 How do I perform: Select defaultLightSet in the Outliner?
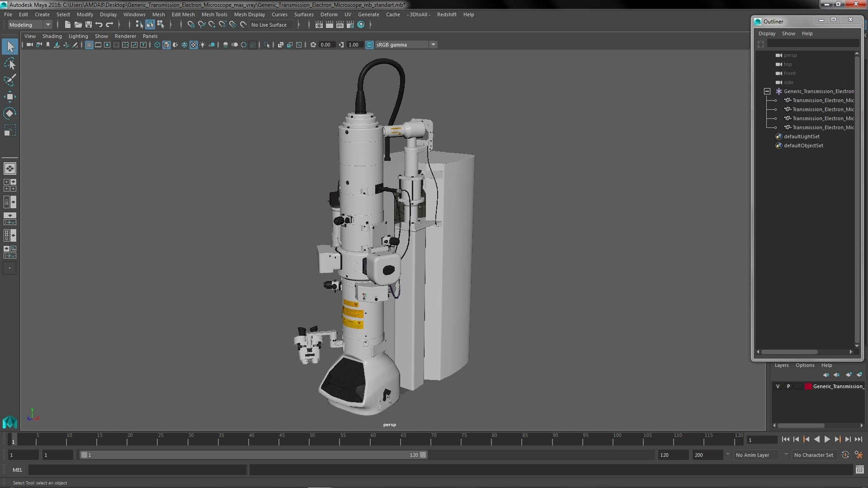pyautogui.click(x=801, y=136)
